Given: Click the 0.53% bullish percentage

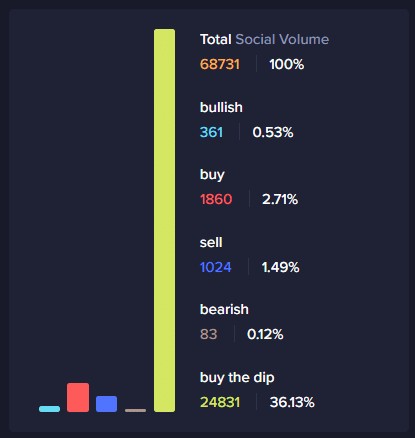Looking at the screenshot, I should 273,132.
